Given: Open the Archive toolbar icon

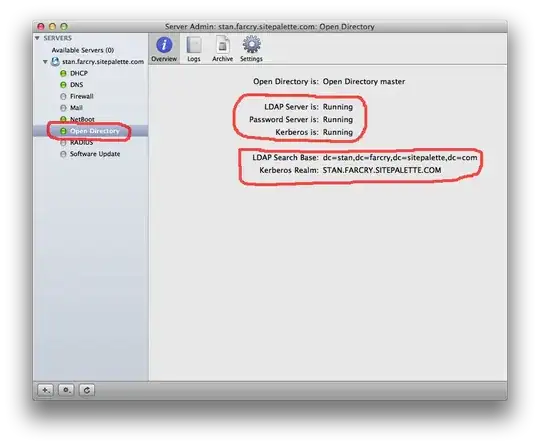Looking at the screenshot, I should [222, 50].
